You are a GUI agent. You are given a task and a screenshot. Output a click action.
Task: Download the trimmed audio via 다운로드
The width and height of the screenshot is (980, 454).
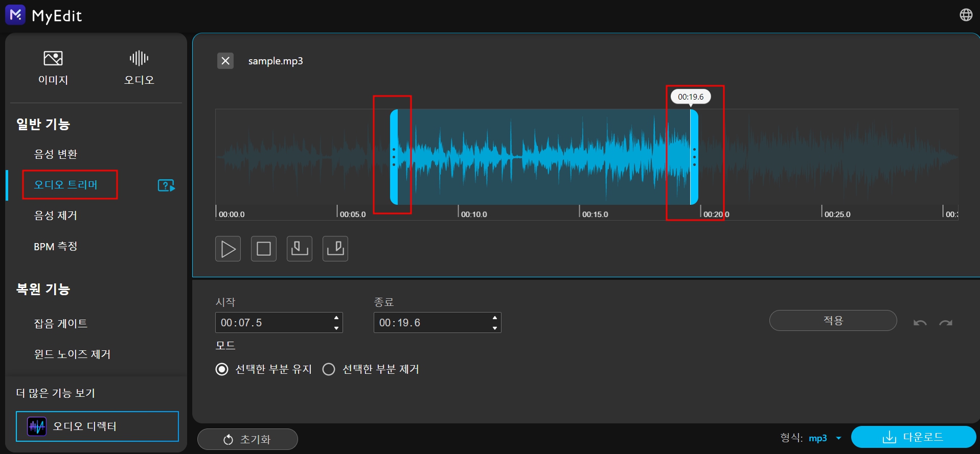[913, 437]
